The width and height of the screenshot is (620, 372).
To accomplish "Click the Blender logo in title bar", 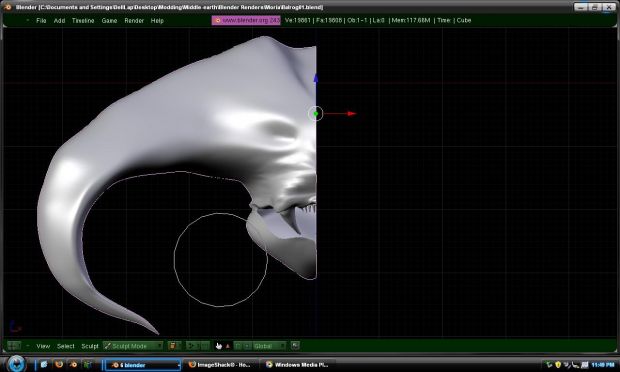I will 8,7.
